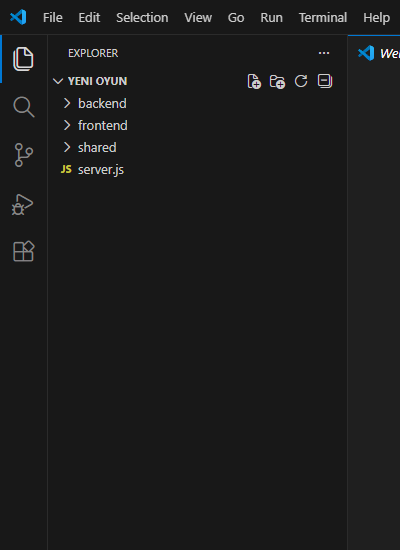The width and height of the screenshot is (400, 550).
Task: Open the Run and Debug view
Action: click(x=22, y=204)
